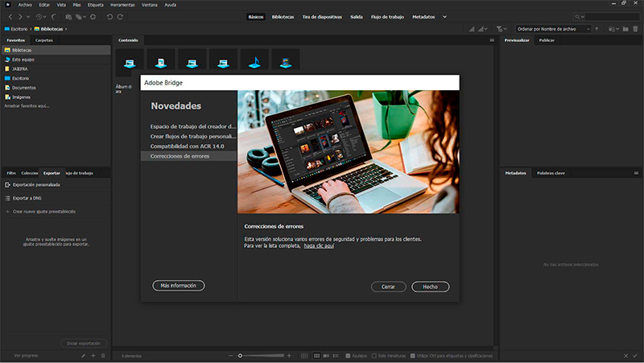Click the create new folder icon
Image resolution: width=644 pixels, height=363 pixels.
625,30
